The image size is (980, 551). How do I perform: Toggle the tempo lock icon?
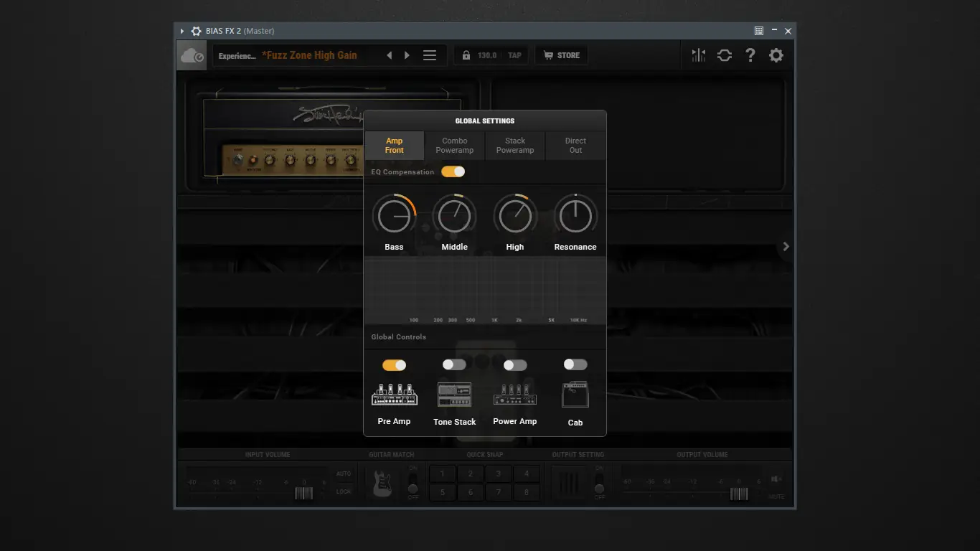tap(466, 55)
